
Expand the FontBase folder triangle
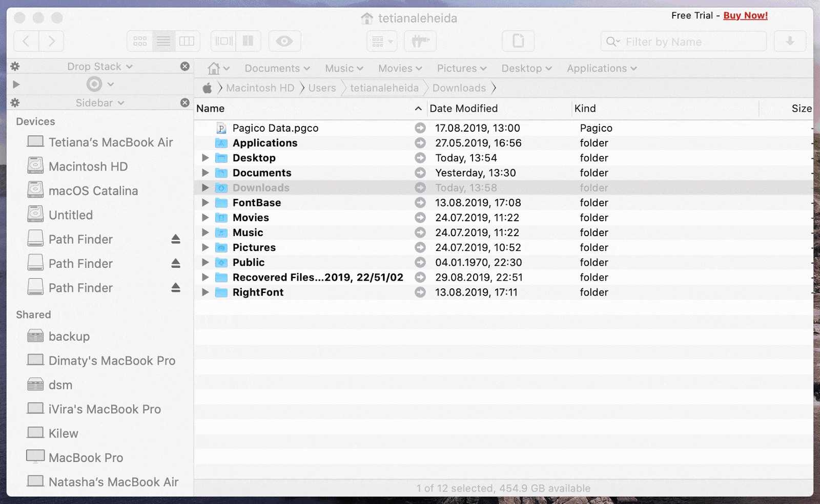click(x=206, y=202)
